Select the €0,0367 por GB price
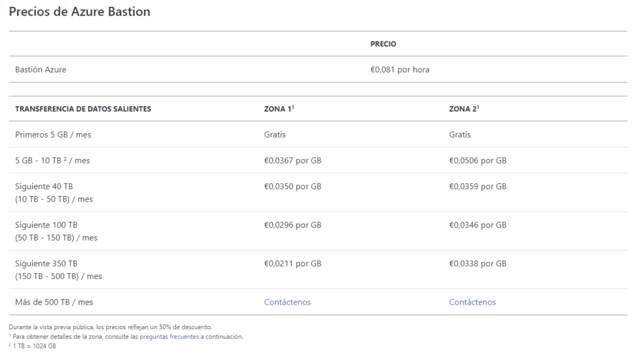644x353 pixels. point(292,160)
